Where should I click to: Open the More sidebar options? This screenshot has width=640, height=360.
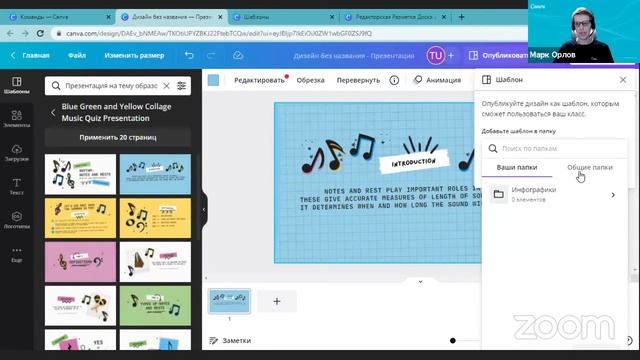(x=17, y=254)
